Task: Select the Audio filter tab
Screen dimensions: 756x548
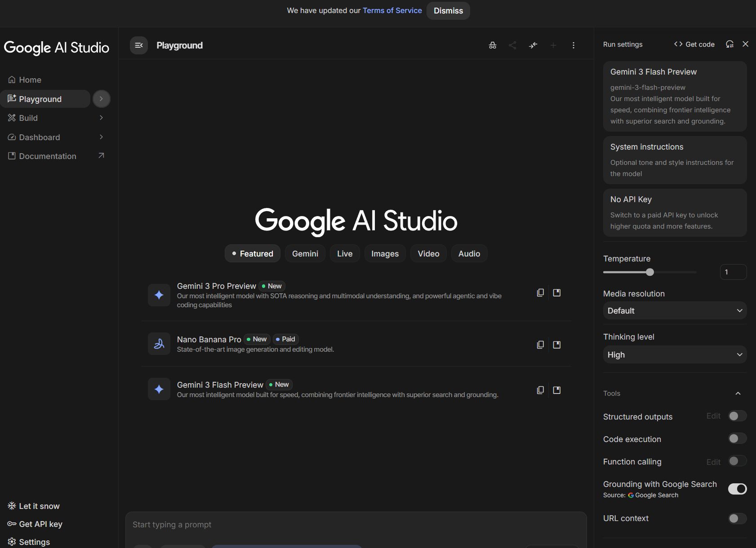Action: click(x=469, y=253)
